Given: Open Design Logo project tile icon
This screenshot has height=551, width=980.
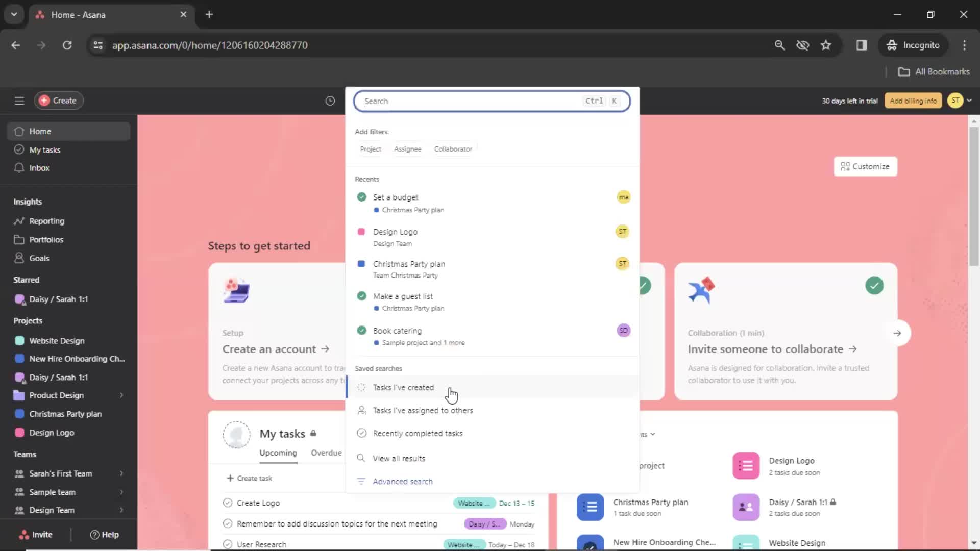Looking at the screenshot, I should (746, 466).
